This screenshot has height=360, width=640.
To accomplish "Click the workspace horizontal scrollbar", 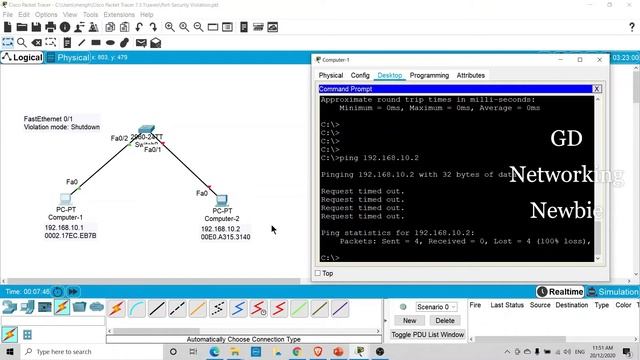I will [154, 281].
